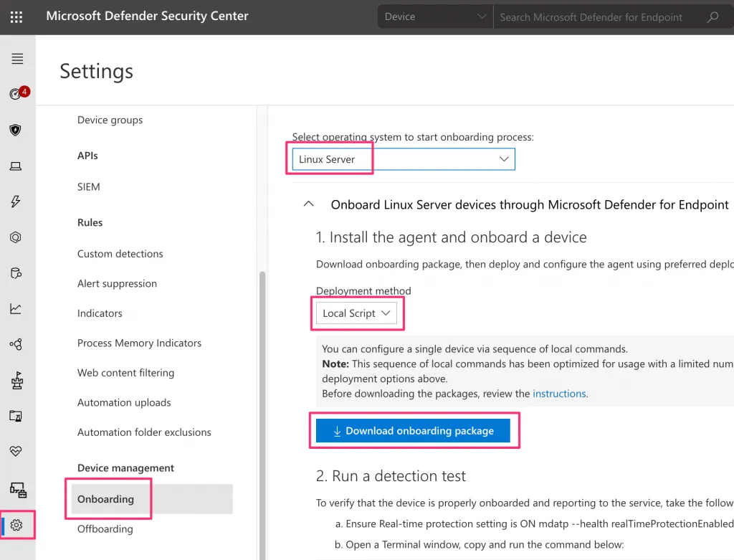Click the heart-pulse service health icon
Screen dimensions: 734x560
click(16, 452)
